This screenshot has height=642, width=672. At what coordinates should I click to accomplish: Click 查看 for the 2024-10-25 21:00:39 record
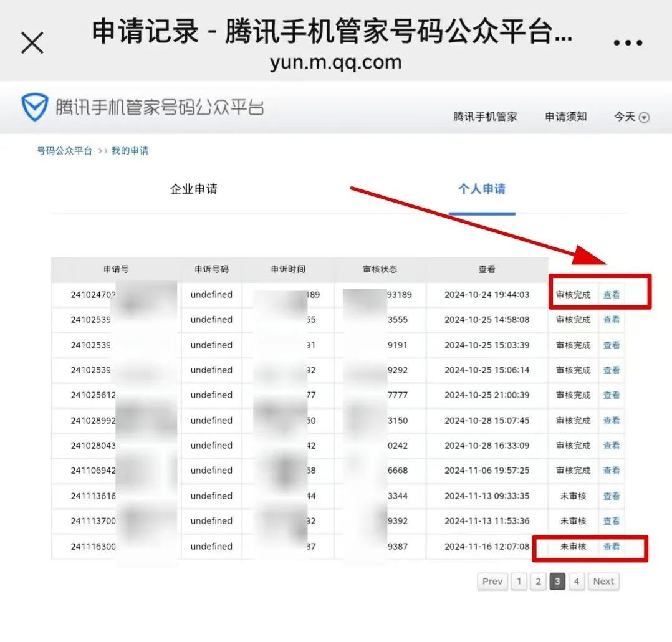[x=612, y=395]
